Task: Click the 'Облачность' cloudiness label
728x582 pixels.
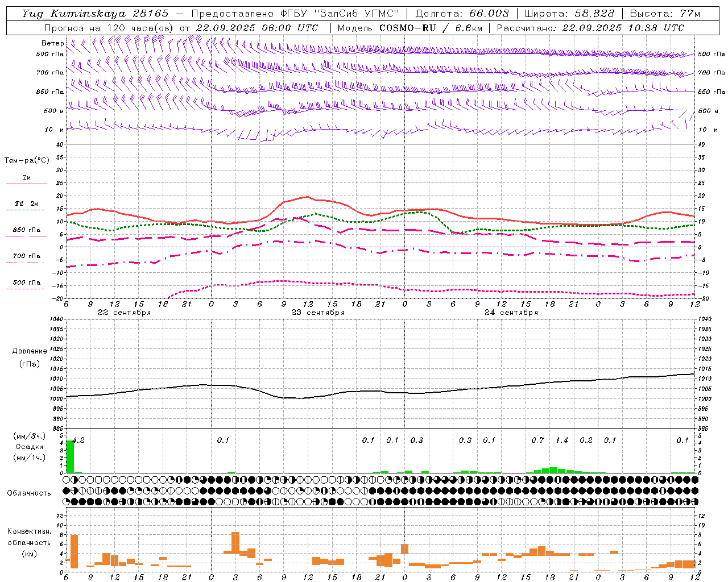Action: pyautogui.click(x=29, y=493)
